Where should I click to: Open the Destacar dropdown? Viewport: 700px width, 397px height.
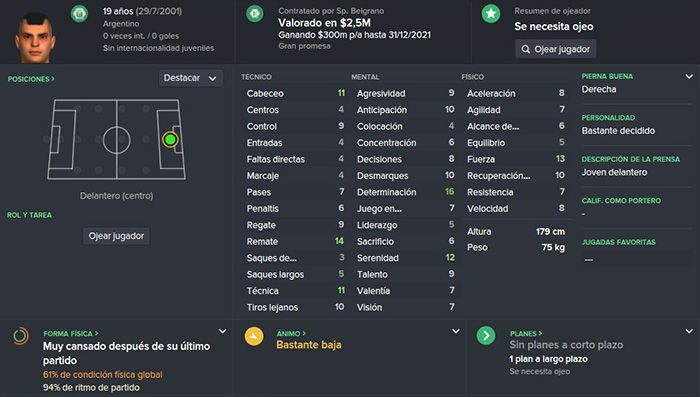(x=191, y=78)
